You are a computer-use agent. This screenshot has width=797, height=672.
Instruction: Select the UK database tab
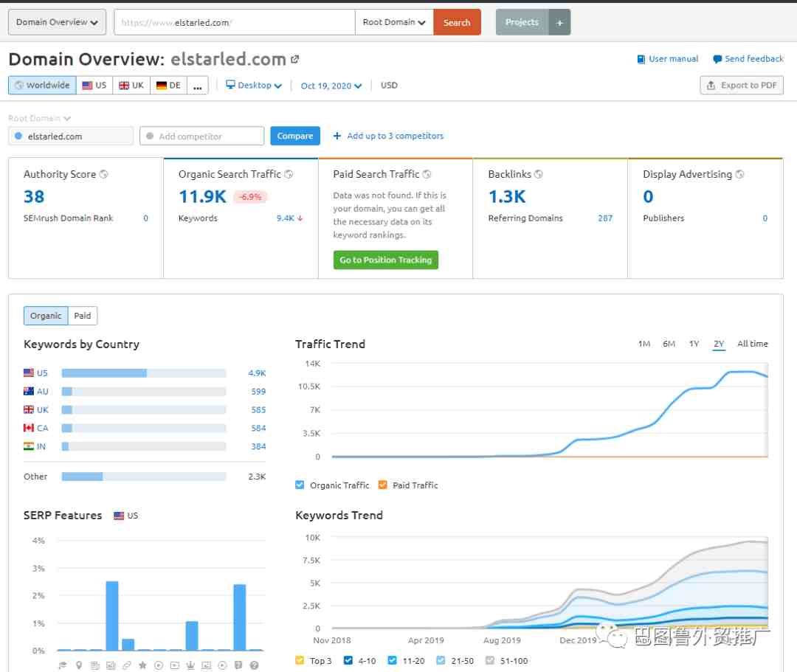click(x=131, y=86)
